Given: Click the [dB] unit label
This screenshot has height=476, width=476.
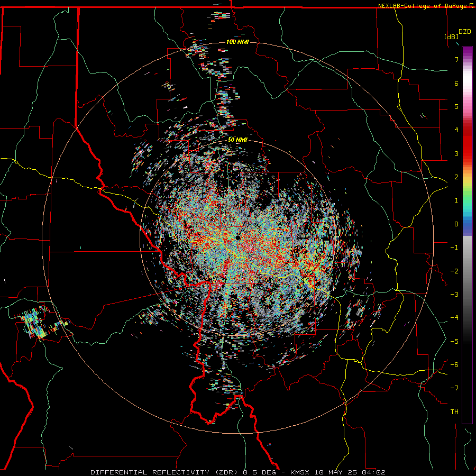Looking at the screenshot, I should click(452, 36).
